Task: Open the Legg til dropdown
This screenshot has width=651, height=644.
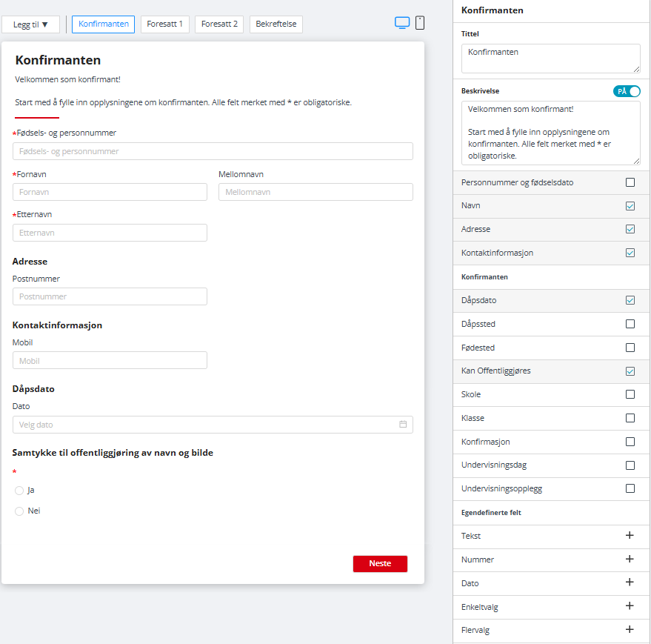Action: (30, 24)
